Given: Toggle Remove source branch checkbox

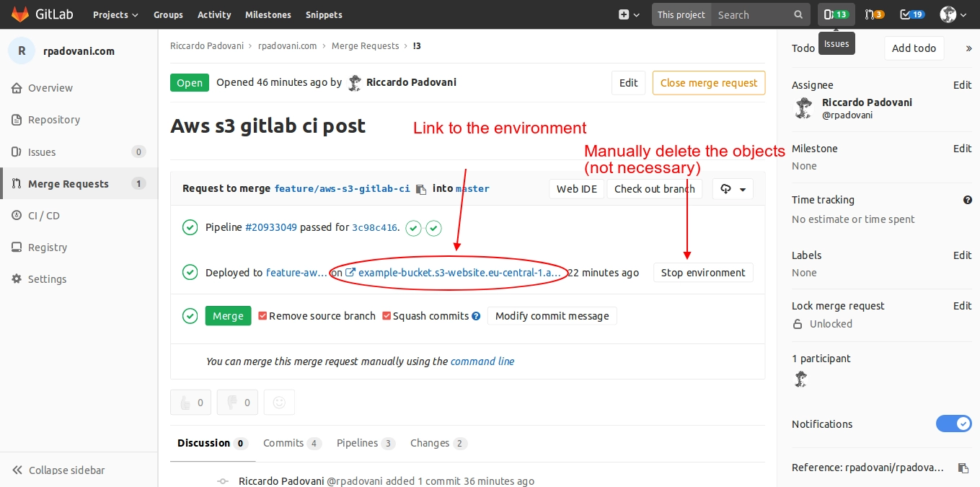Looking at the screenshot, I should (x=262, y=316).
